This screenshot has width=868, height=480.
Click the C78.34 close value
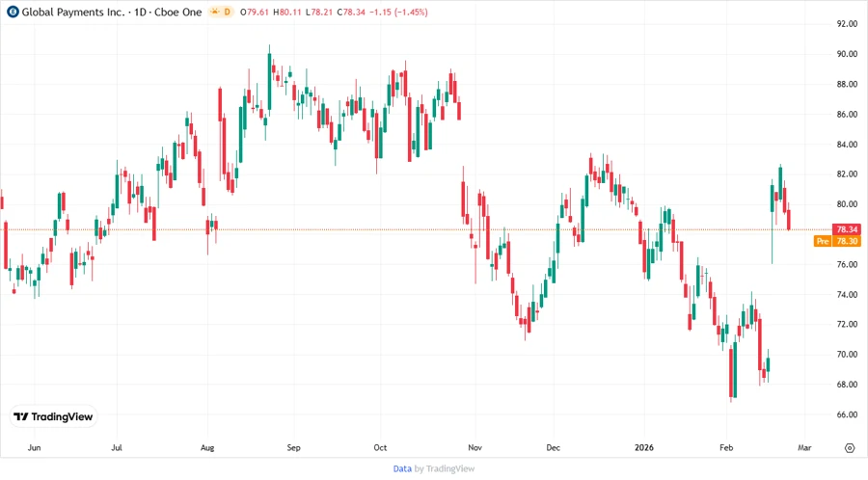click(351, 13)
